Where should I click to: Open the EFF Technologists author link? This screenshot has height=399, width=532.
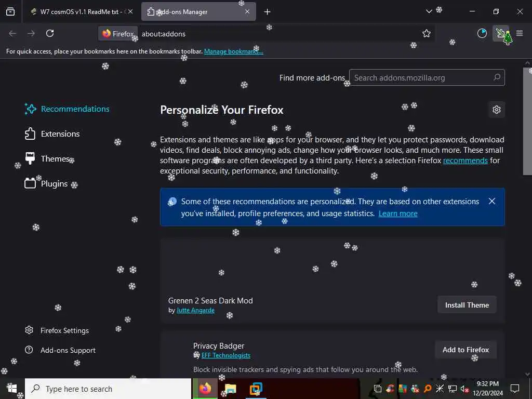tap(226, 355)
